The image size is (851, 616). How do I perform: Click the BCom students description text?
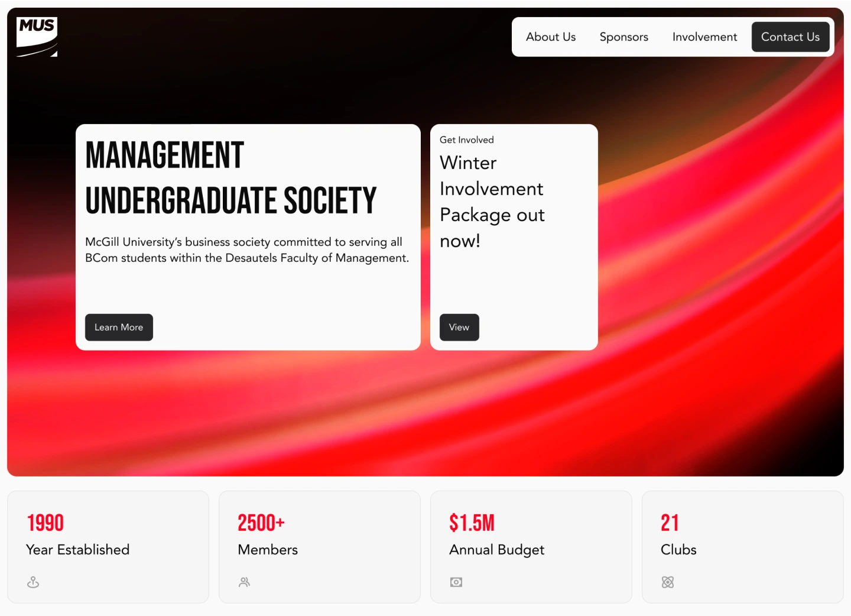pyautogui.click(x=247, y=249)
